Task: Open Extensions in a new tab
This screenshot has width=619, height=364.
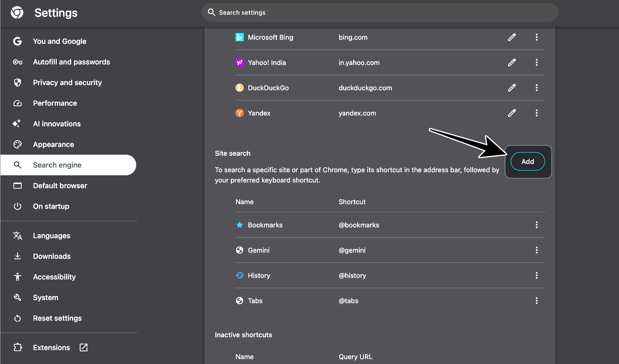Action: 83,348
